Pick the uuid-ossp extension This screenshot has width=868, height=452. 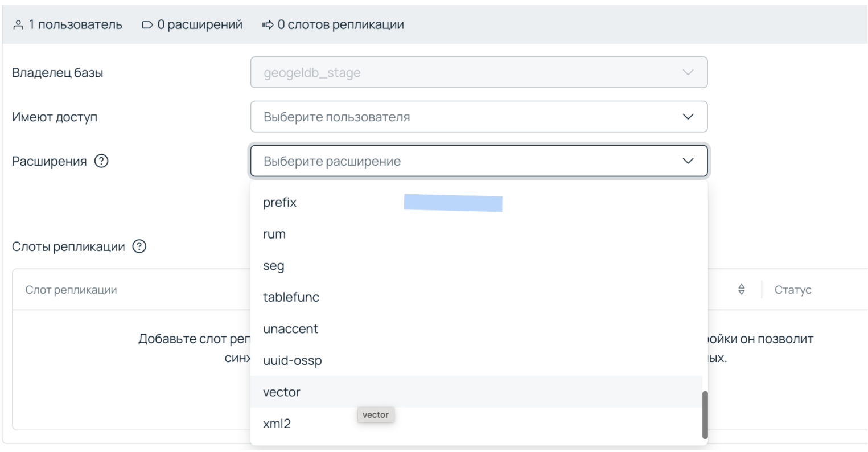click(x=476, y=360)
